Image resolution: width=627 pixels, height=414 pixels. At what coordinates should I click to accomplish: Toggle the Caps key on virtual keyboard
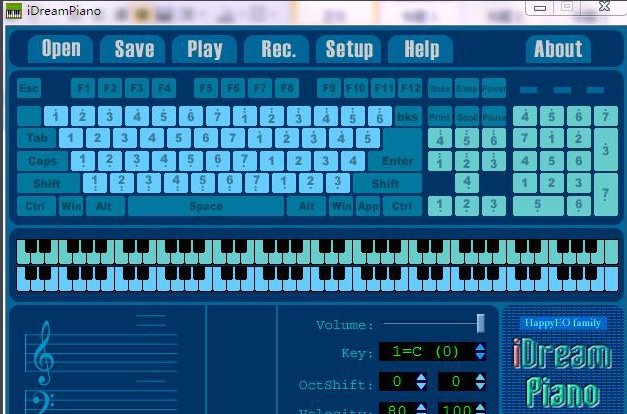tap(42, 161)
